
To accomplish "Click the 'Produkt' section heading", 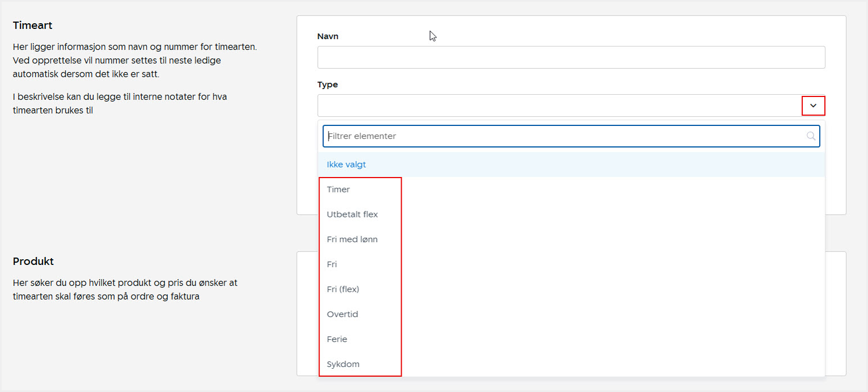I will click(33, 262).
